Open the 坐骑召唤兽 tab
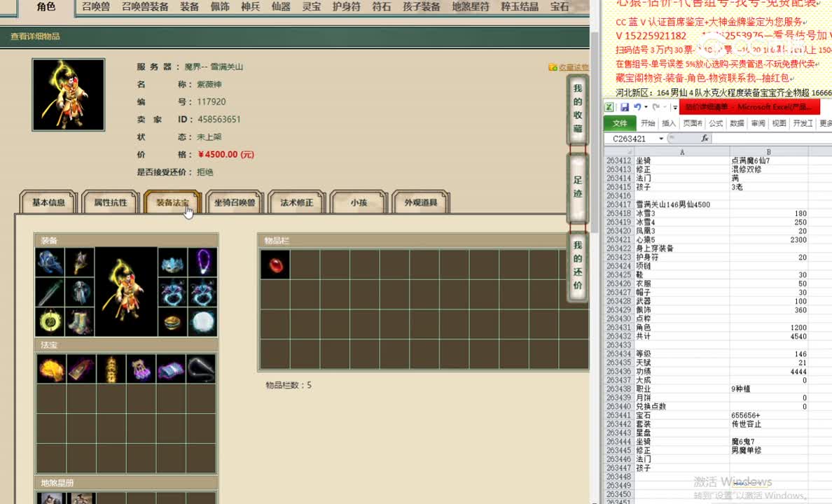Screen dimensions: 832x504 235,202
